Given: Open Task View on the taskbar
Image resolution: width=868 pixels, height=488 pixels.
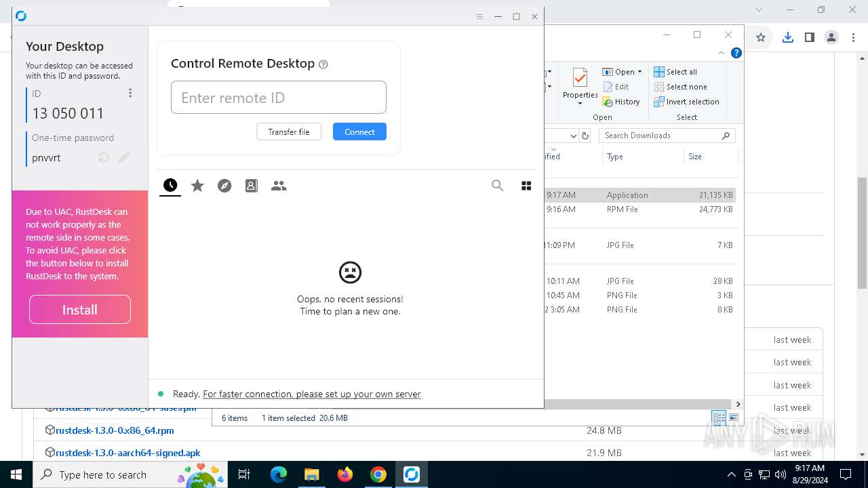Looking at the screenshot, I should tap(244, 474).
